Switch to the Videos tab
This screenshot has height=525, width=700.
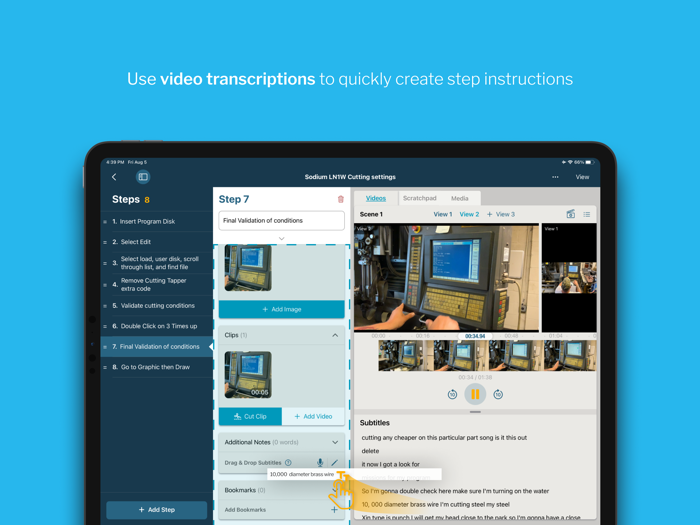coord(375,198)
